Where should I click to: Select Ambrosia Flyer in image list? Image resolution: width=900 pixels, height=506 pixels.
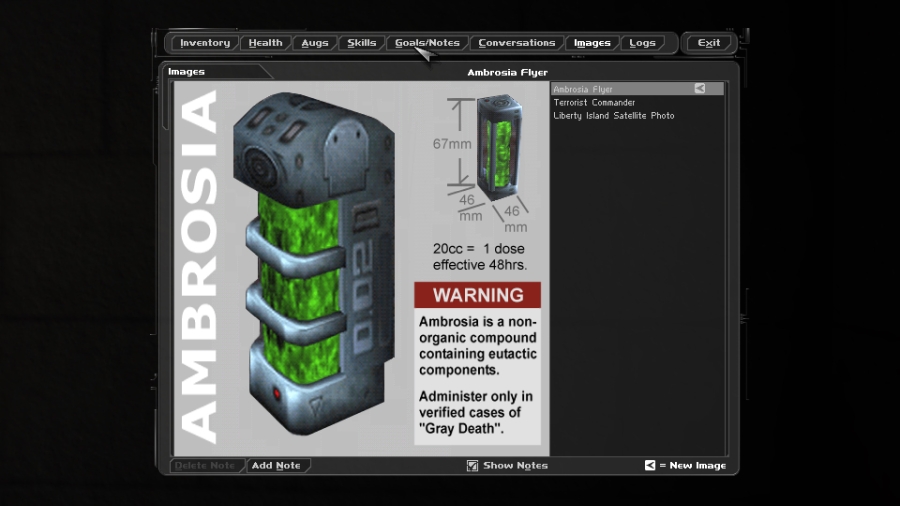click(x=637, y=89)
